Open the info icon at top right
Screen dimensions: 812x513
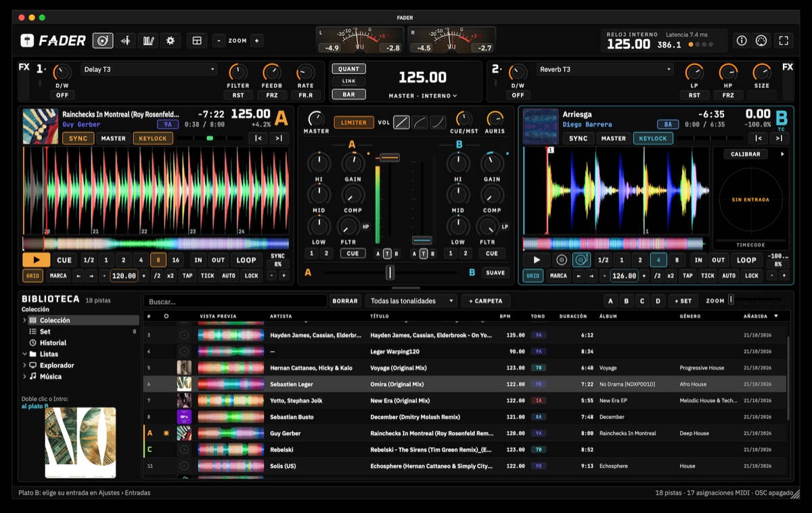click(742, 41)
